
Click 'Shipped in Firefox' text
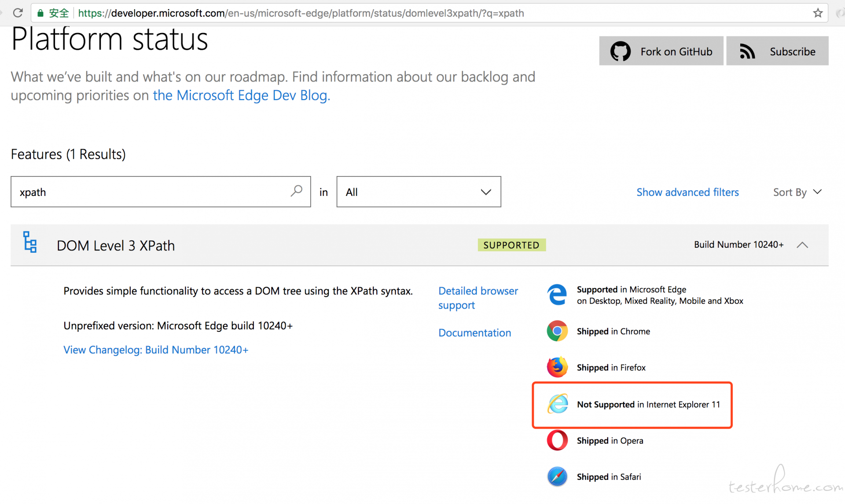(611, 367)
